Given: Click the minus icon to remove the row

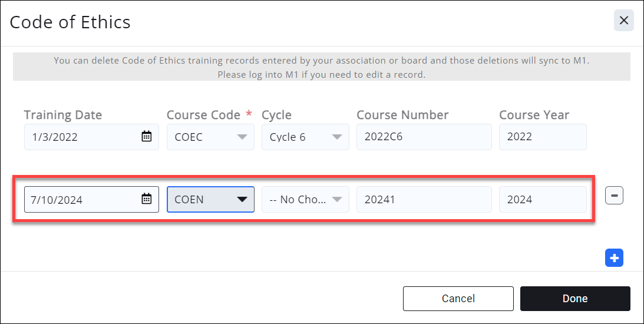Looking at the screenshot, I should 614,196.
